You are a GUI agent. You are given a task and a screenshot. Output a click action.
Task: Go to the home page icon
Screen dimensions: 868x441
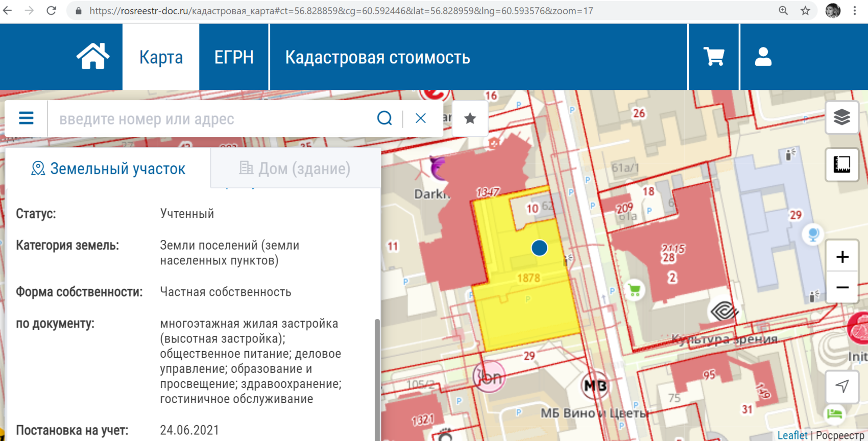93,57
